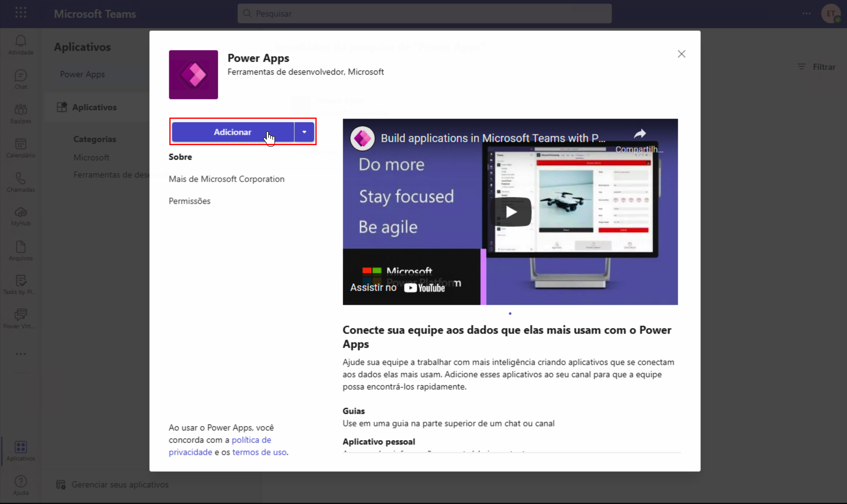Select the Permissões tab

coord(190,201)
